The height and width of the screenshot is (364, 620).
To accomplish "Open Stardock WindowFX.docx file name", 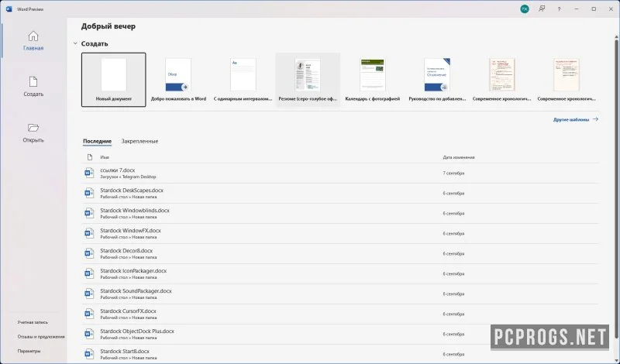I will tap(130, 231).
